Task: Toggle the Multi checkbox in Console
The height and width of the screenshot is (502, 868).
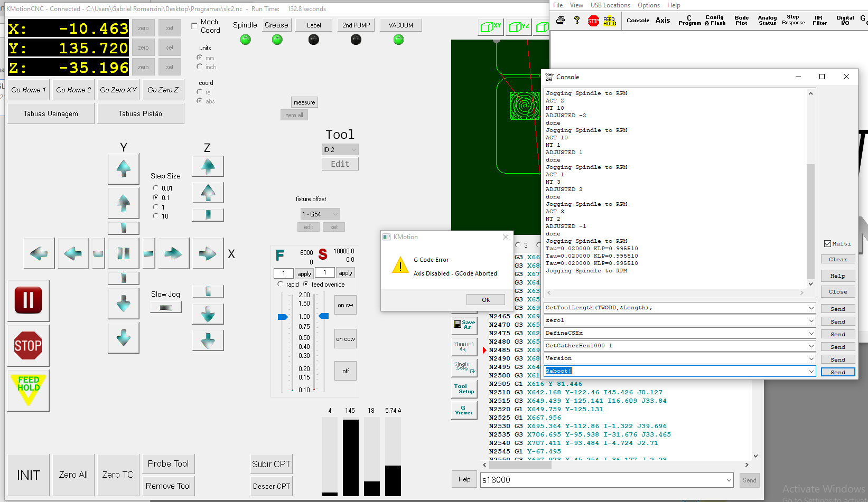Action: pyautogui.click(x=827, y=243)
